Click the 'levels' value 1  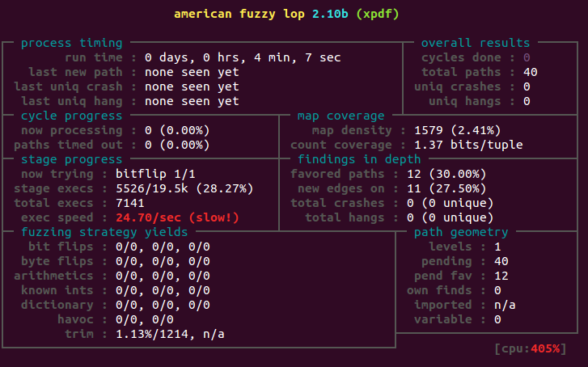(x=497, y=247)
